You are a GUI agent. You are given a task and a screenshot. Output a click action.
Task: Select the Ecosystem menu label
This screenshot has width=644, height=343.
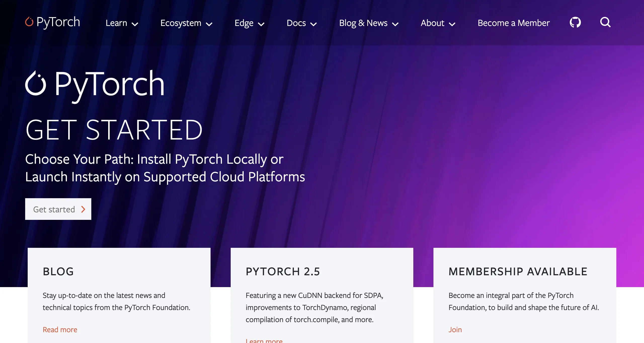point(181,23)
